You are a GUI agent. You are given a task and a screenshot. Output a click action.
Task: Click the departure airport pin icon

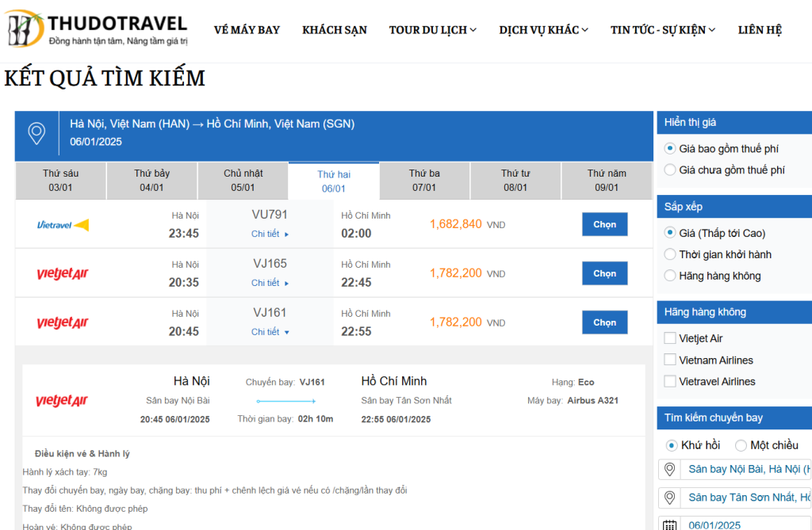click(669, 470)
